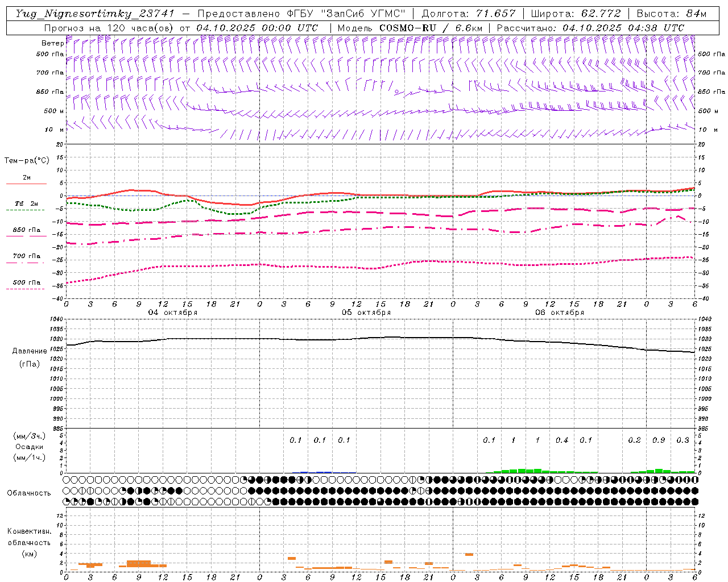Click the Осадки precipitation label
The width and height of the screenshot is (728, 582).
coord(29,447)
